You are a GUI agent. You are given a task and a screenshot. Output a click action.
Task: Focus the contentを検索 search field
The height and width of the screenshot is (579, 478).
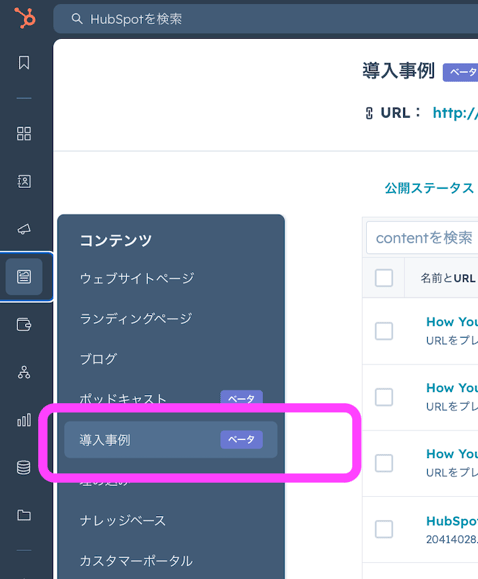pyautogui.click(x=422, y=238)
